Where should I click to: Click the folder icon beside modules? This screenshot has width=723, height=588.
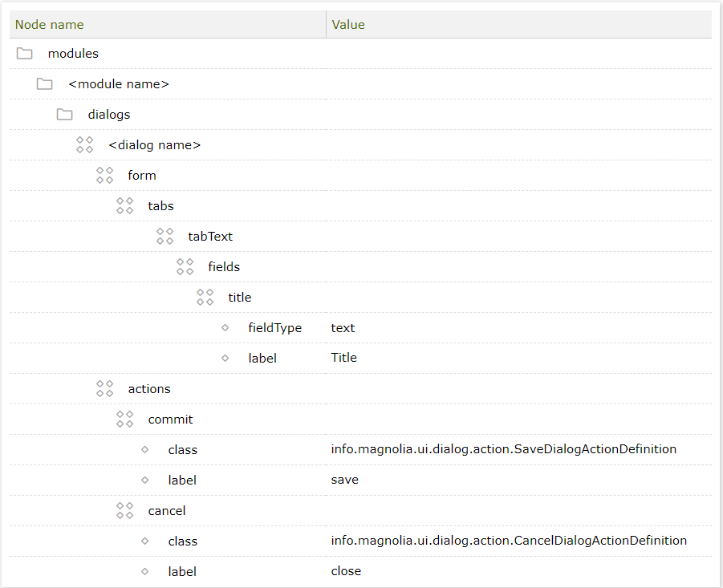(x=24, y=53)
